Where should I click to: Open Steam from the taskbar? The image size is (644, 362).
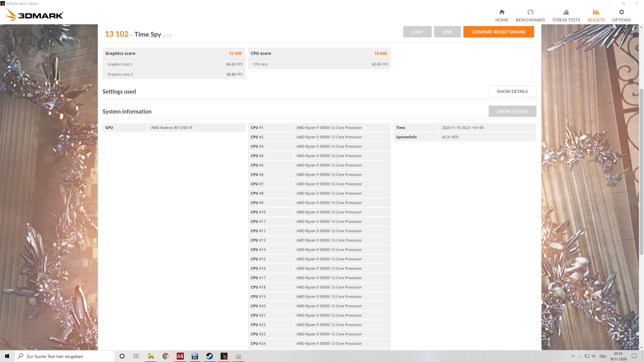[x=209, y=356]
